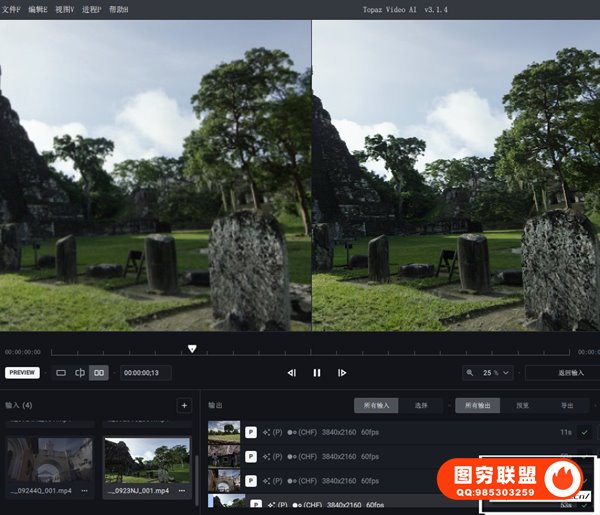
Task: Click the pause playback button
Action: [x=316, y=373]
